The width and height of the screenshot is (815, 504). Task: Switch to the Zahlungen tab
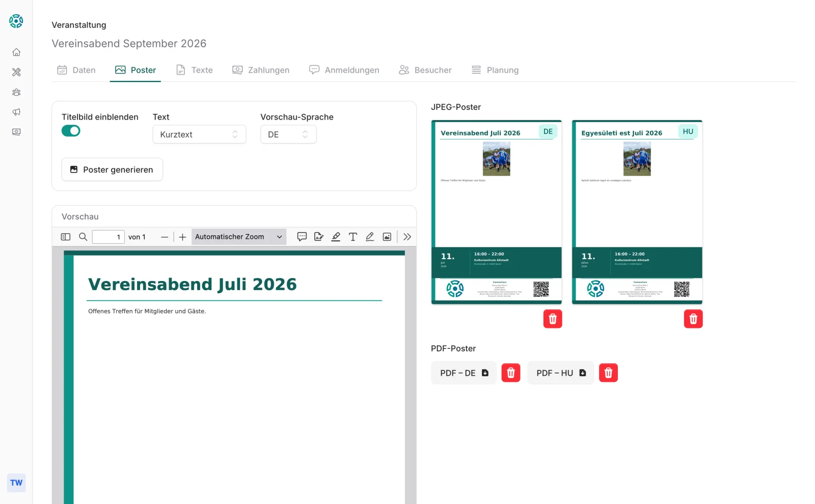point(261,70)
